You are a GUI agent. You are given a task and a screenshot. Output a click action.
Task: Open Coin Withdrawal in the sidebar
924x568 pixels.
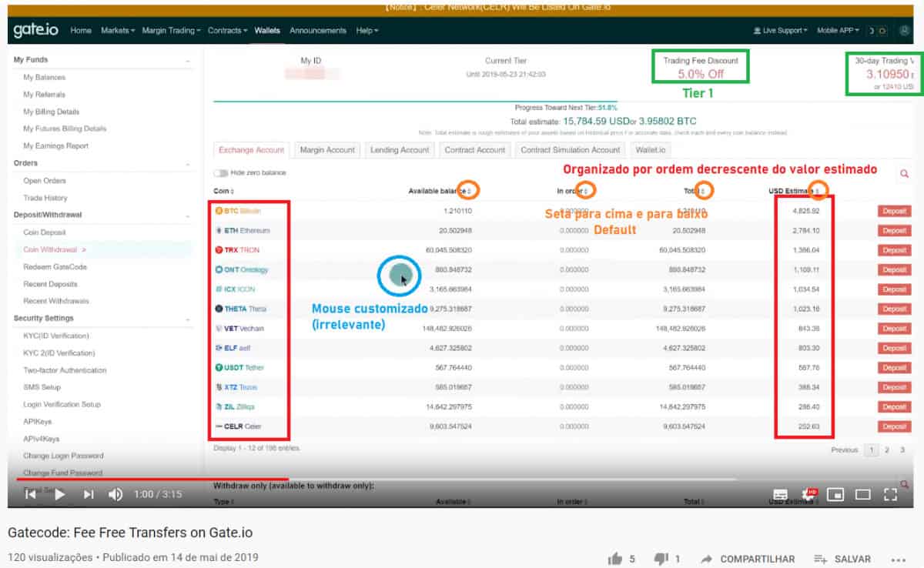(49, 249)
